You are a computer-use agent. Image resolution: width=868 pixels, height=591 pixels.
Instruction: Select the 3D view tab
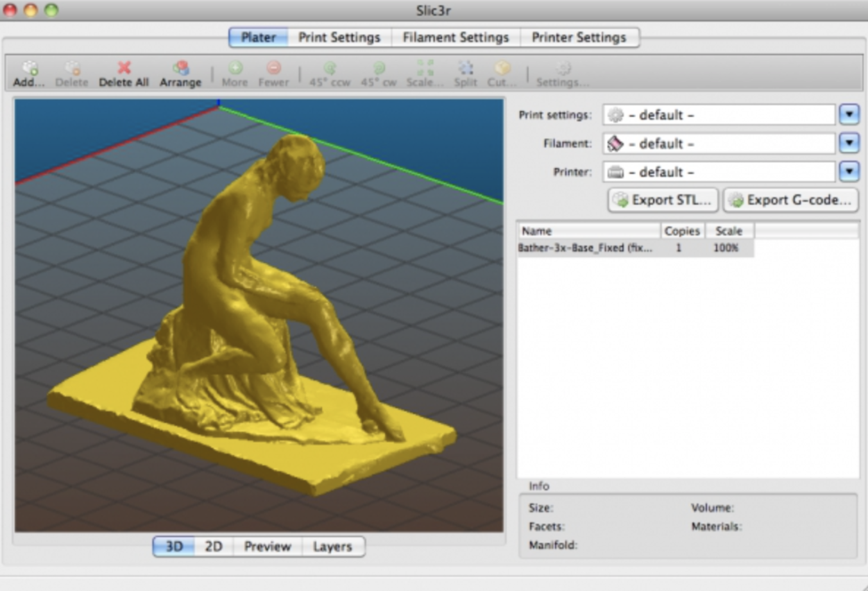[174, 547]
